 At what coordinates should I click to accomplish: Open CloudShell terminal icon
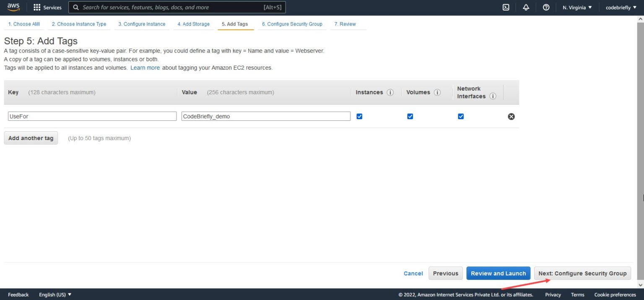tap(506, 7)
